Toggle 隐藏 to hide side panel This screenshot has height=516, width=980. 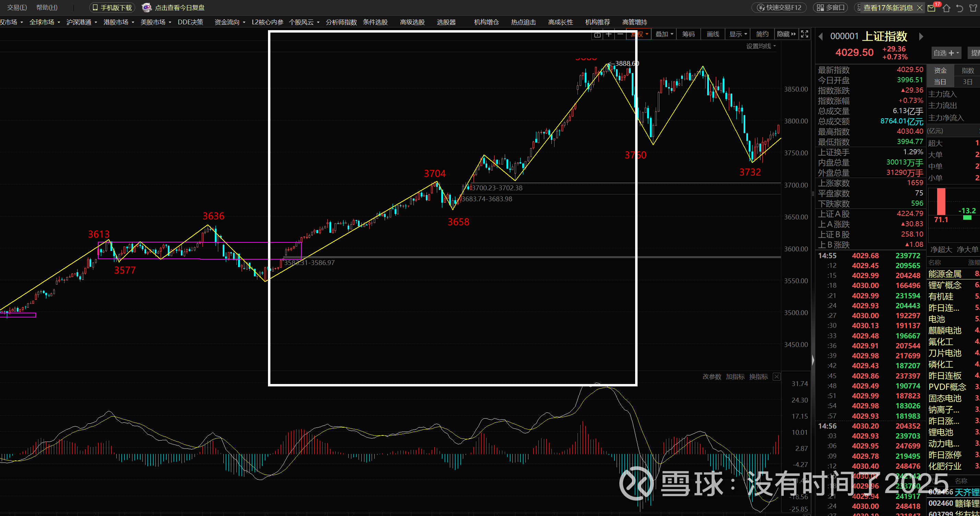pyautogui.click(x=786, y=34)
